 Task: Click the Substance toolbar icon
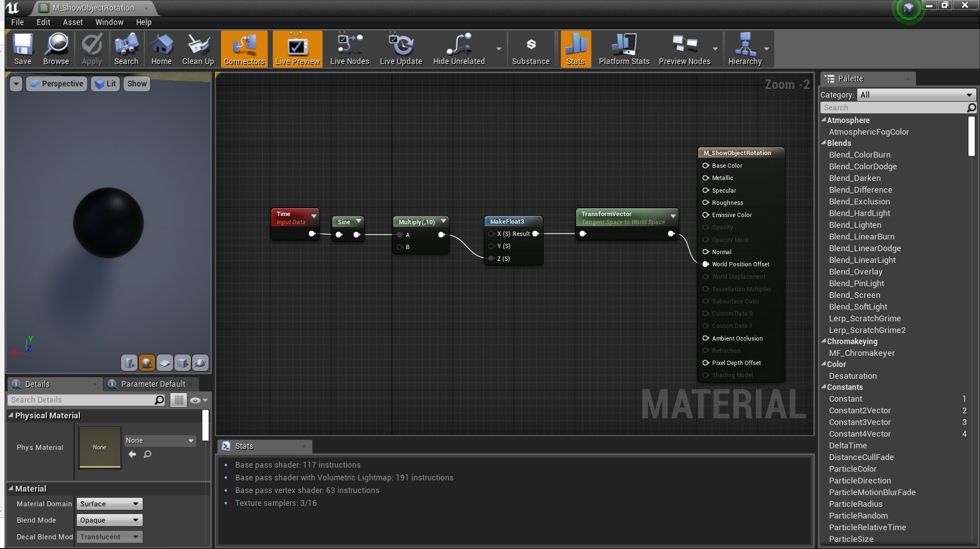530,48
